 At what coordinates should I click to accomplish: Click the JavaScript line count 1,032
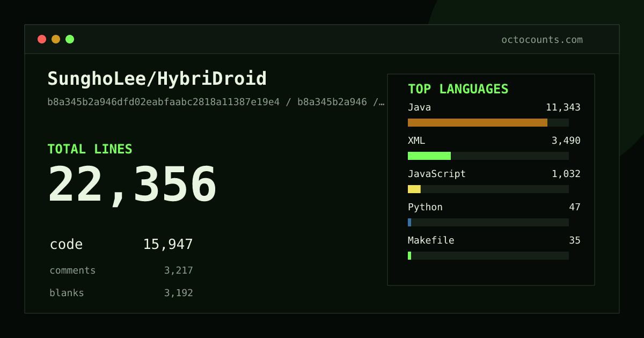tap(566, 174)
